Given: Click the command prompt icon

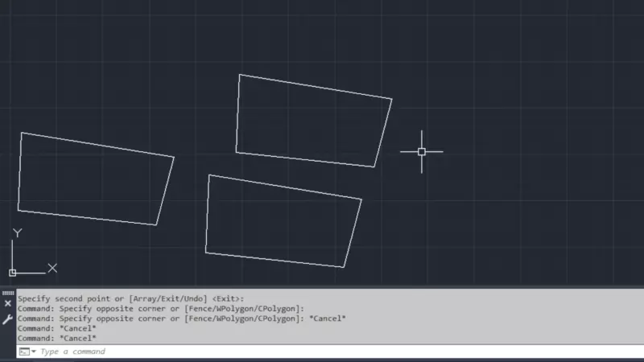Looking at the screenshot, I should pos(24,352).
